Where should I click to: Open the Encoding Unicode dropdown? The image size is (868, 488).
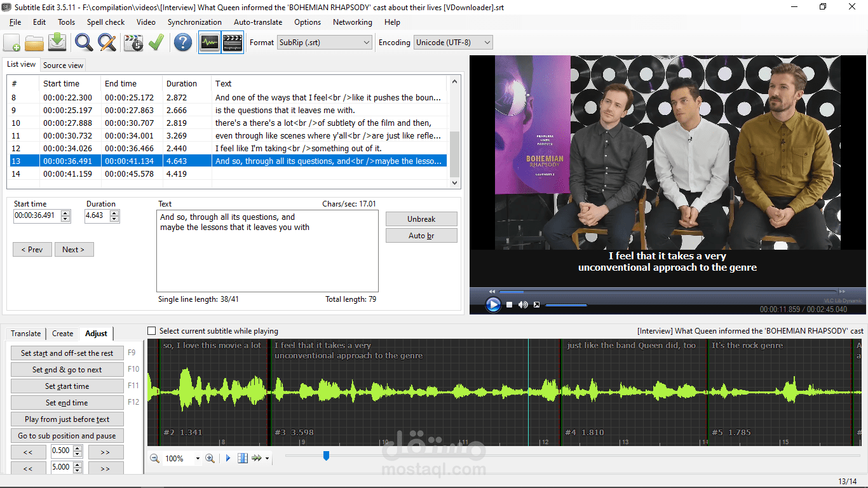coord(453,43)
